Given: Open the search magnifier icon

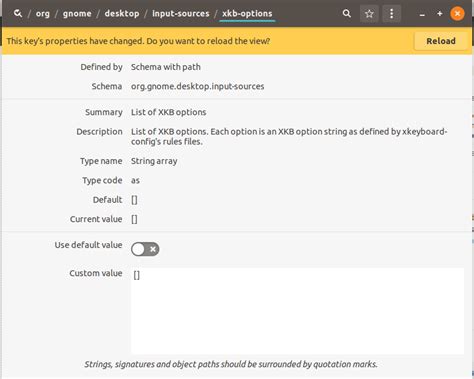Looking at the screenshot, I should [x=347, y=14].
